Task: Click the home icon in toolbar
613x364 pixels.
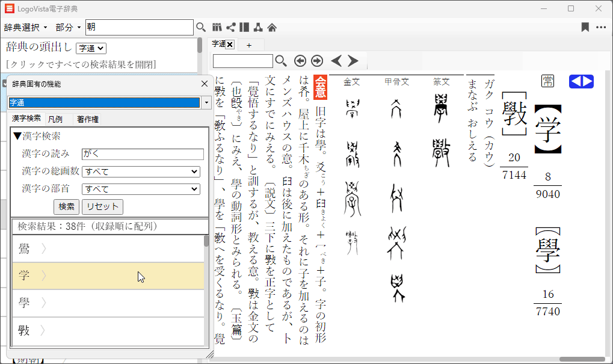Action: point(272,27)
